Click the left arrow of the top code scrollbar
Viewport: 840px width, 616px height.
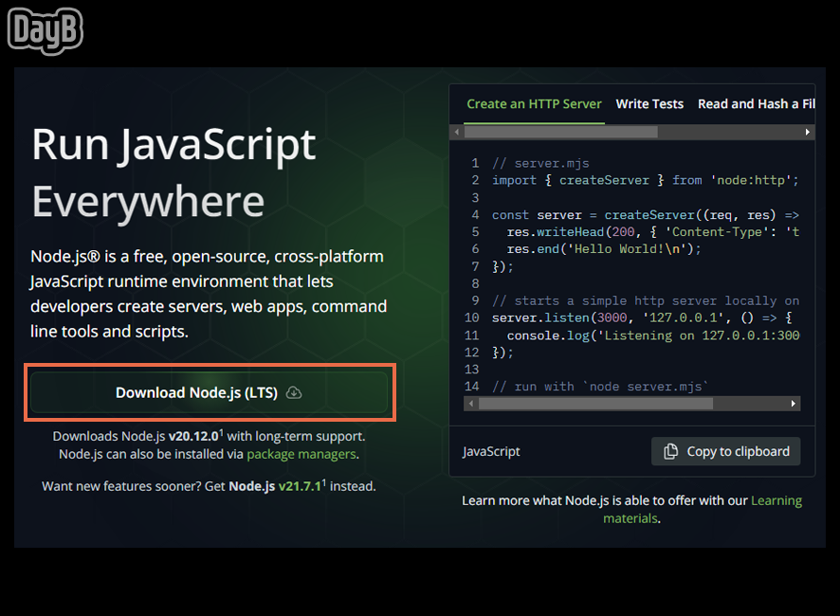coord(457,132)
